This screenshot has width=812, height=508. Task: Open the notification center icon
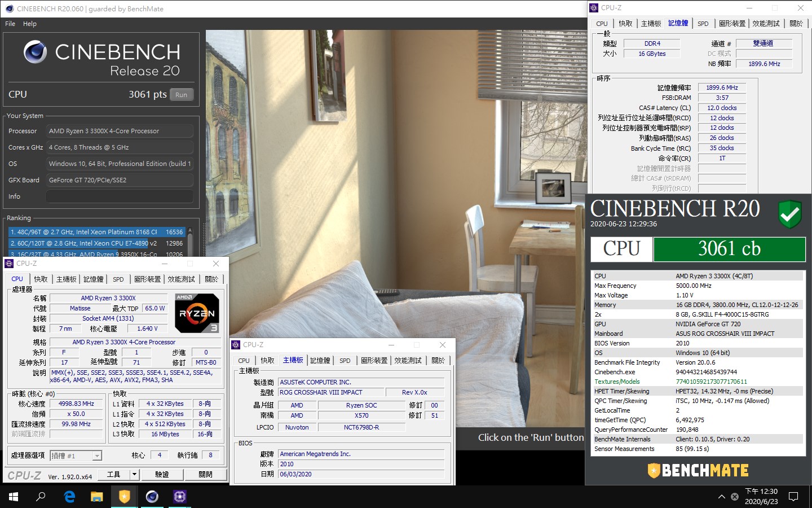click(793, 497)
